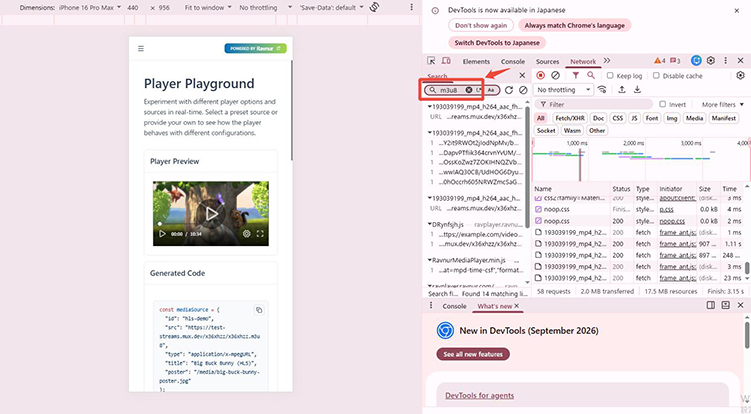Image resolution: width=751 pixels, height=414 pixels.
Task: Open DevTools main settings gear icon
Action: pyautogui.click(x=711, y=60)
